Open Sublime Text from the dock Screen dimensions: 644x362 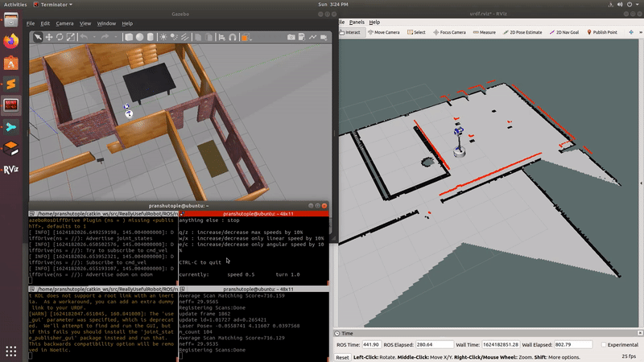(x=11, y=84)
